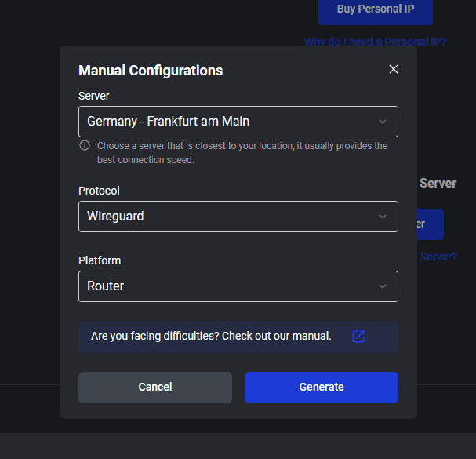Open the manual via the external link icon
The image size is (476, 459).
(358, 337)
